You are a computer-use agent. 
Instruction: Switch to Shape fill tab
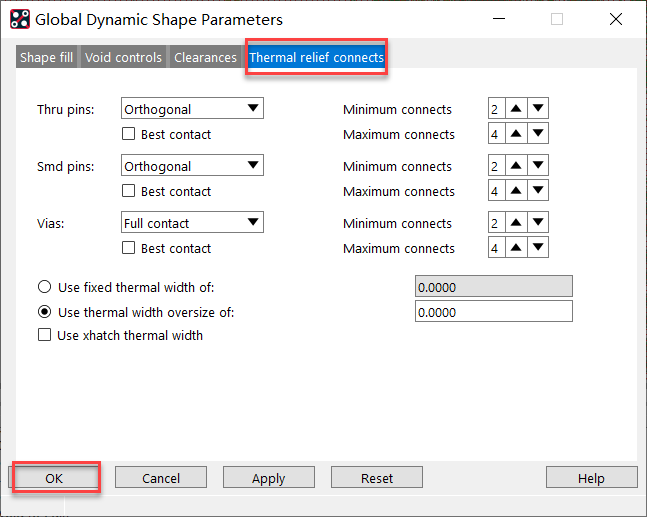[x=46, y=58]
